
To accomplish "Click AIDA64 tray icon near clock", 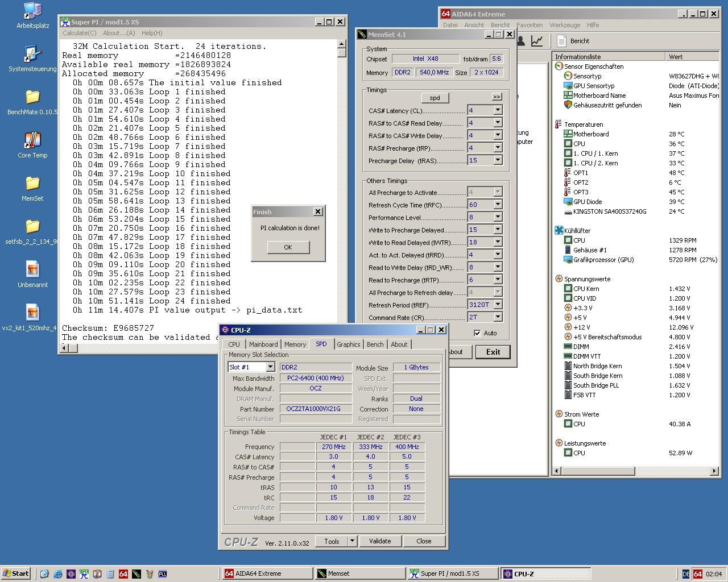I will [x=698, y=574].
